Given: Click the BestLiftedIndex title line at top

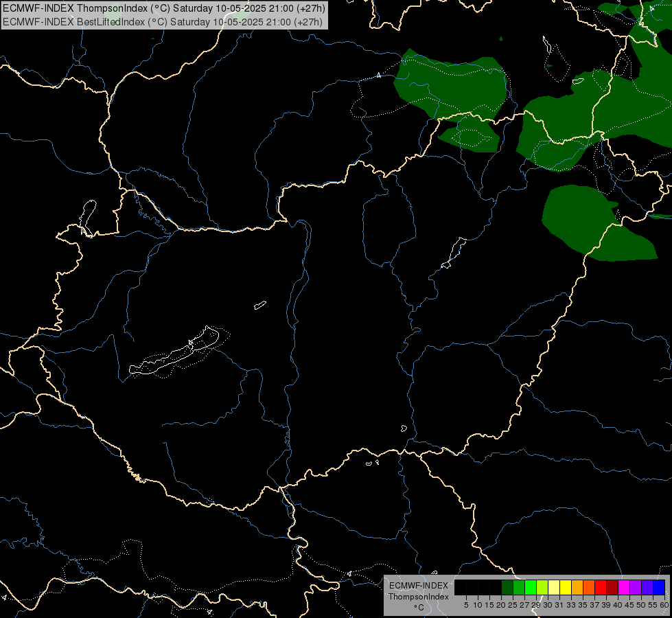Looking at the screenshot, I should (163, 22).
